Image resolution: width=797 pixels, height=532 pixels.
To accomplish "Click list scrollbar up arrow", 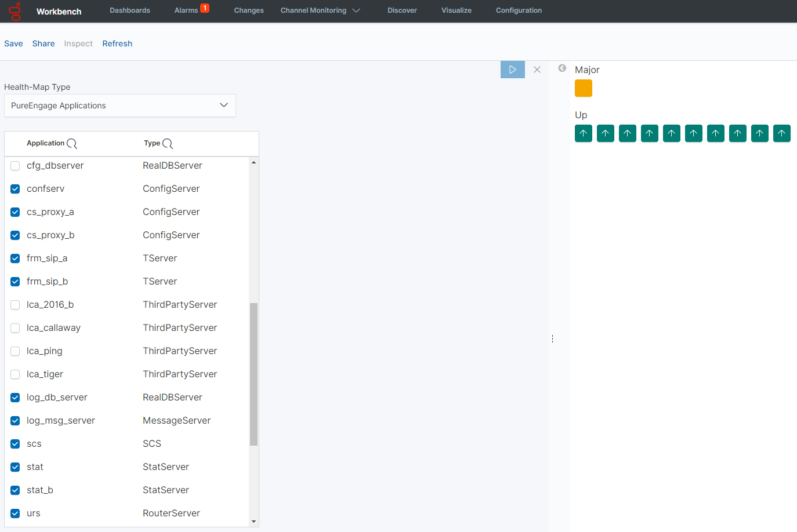I will coord(253,162).
